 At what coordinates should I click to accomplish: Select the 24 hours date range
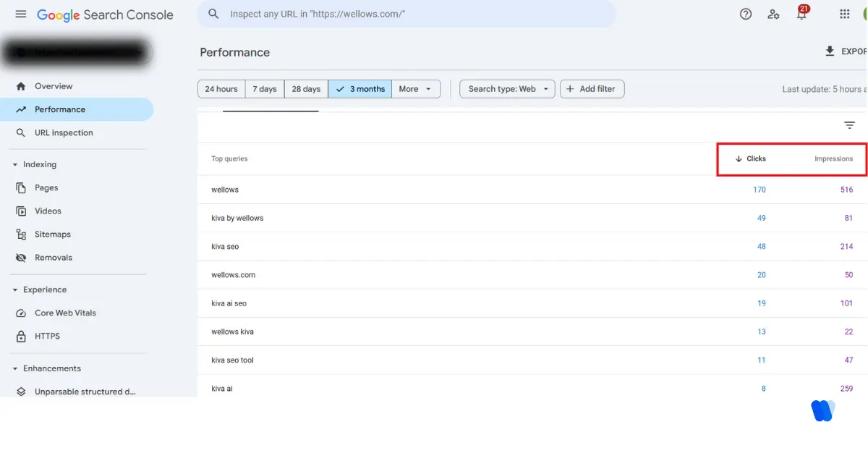tap(221, 88)
